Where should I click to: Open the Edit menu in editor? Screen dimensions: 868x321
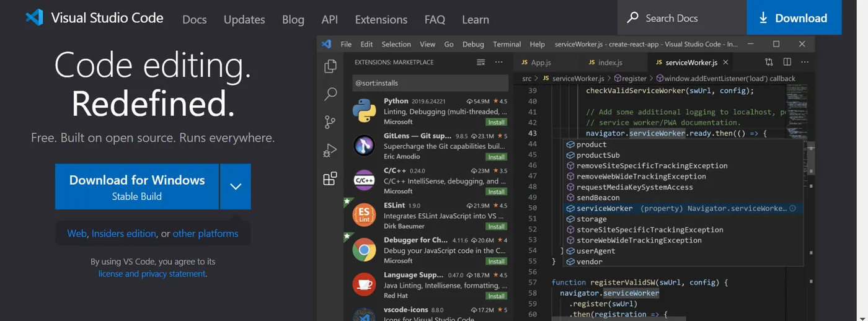coord(366,44)
